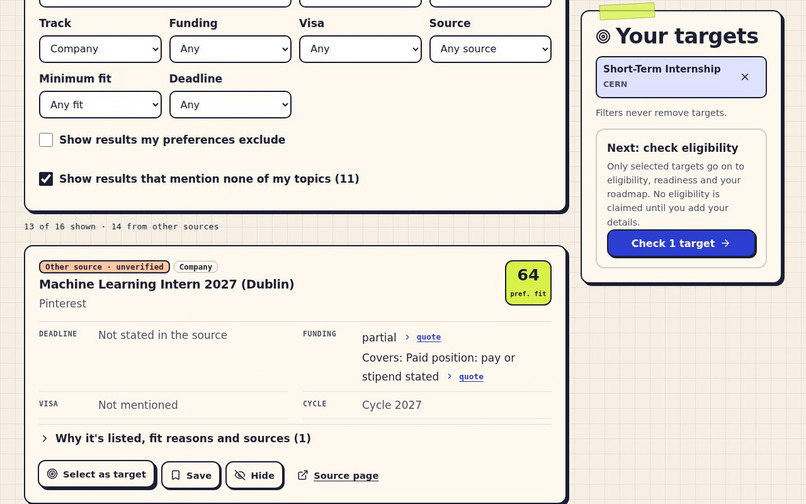Select the Pinterest internship as target

97,474
